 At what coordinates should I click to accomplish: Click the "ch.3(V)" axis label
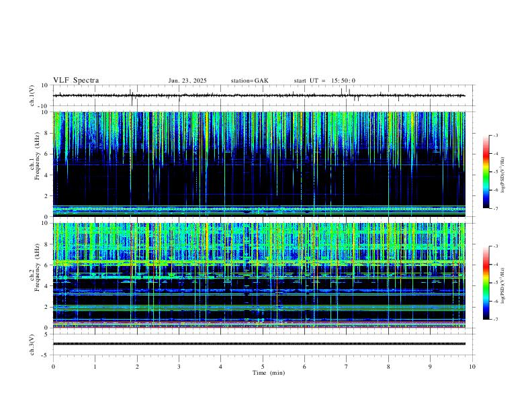tap(32, 345)
